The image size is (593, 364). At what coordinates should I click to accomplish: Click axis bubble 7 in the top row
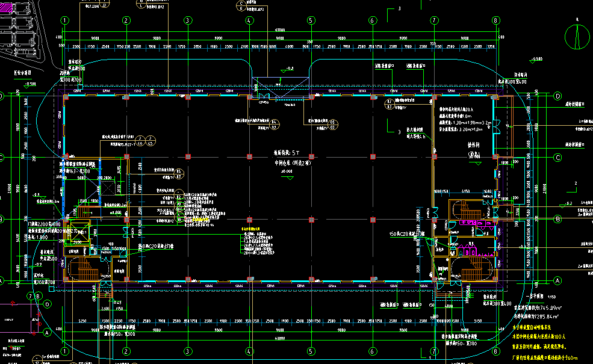pos(434,20)
